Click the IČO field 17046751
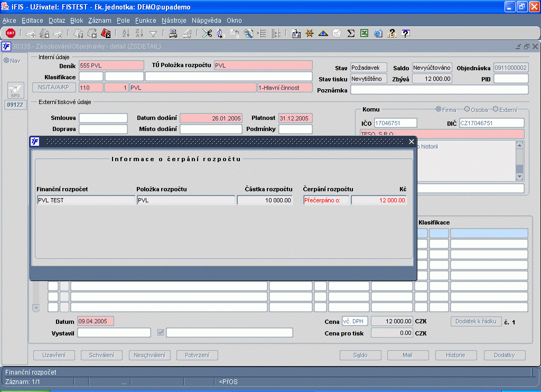The height and width of the screenshot is (392, 541). (x=395, y=123)
